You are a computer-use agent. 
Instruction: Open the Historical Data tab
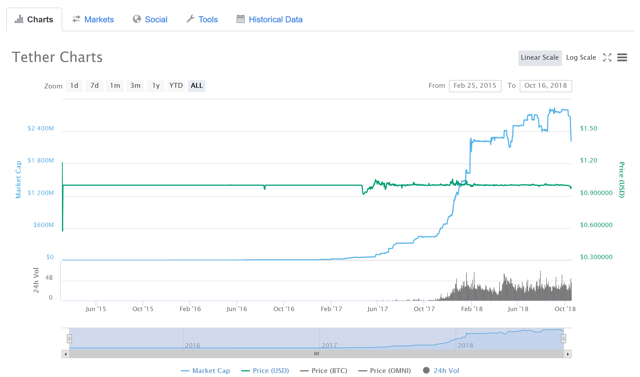pyautogui.click(x=269, y=19)
